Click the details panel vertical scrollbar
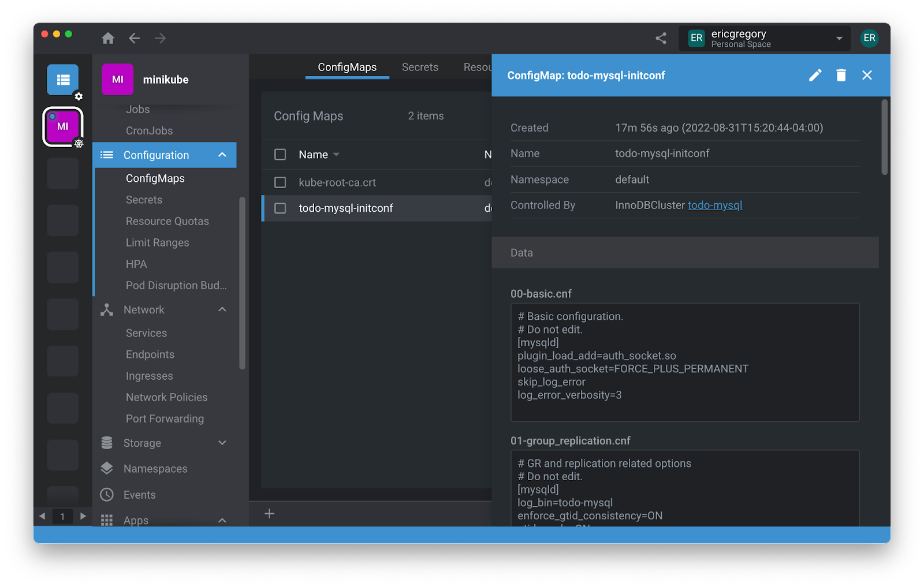 884,137
